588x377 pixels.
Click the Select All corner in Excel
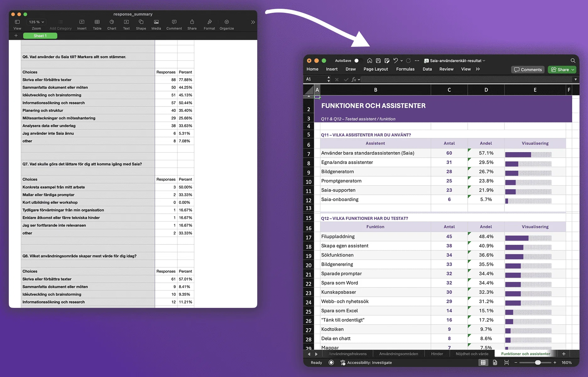[x=309, y=90]
